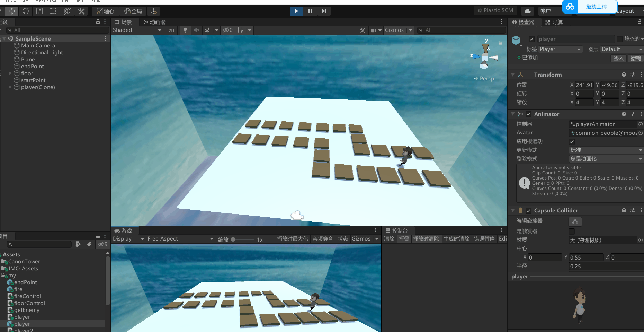
Task: Click Maximize On Play button
Action: coord(292,239)
